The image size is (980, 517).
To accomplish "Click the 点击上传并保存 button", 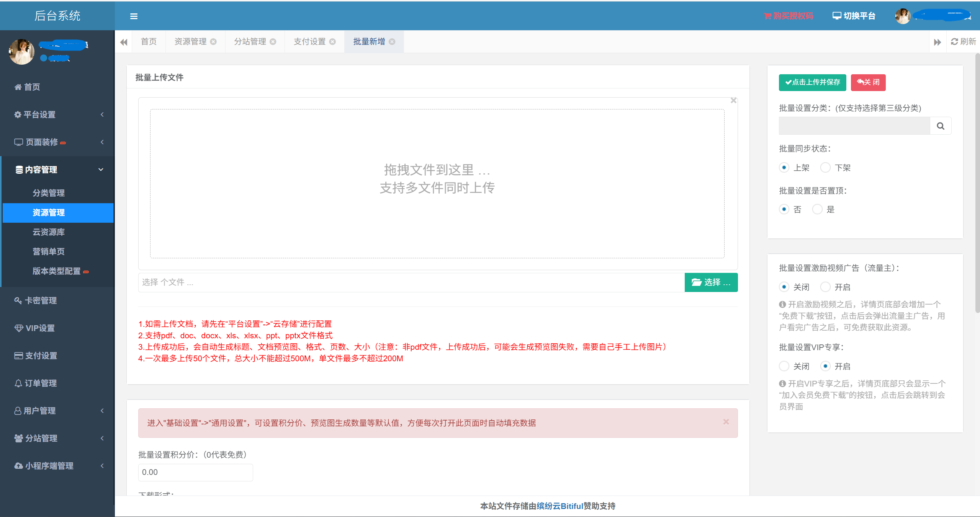I will coord(812,82).
